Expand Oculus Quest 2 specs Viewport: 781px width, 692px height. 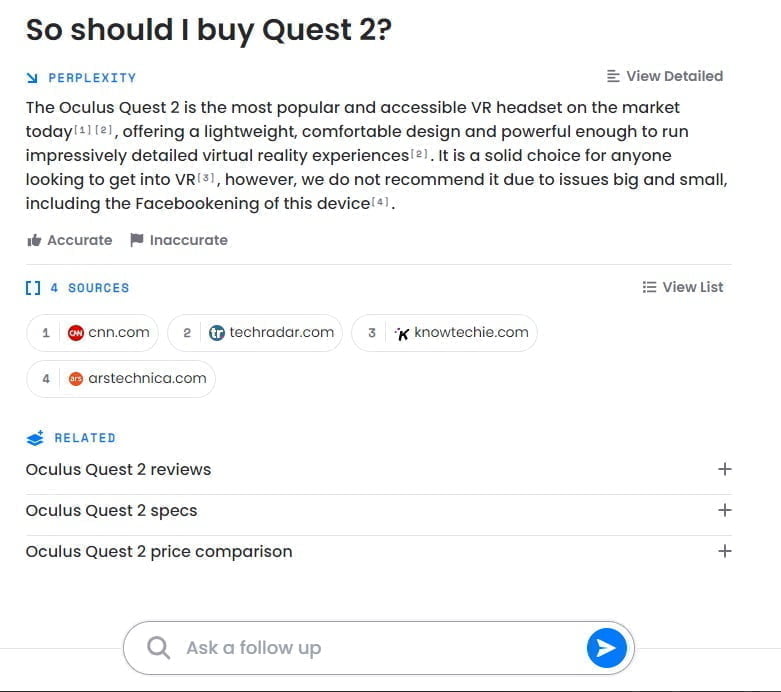[724, 510]
